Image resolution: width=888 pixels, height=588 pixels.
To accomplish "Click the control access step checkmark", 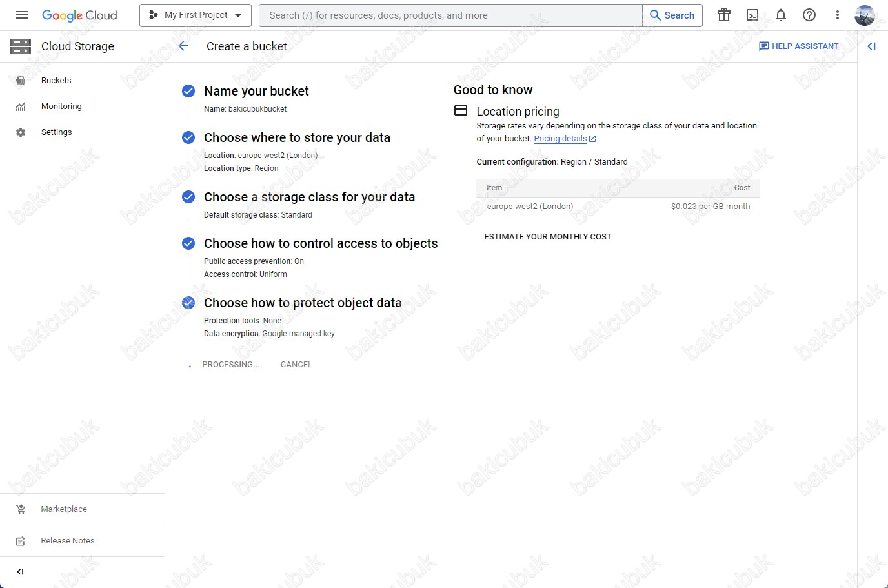I will tap(188, 243).
